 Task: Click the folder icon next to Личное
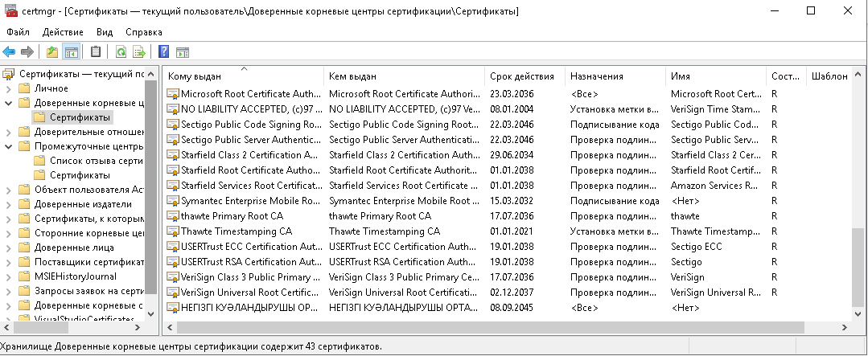(24, 88)
